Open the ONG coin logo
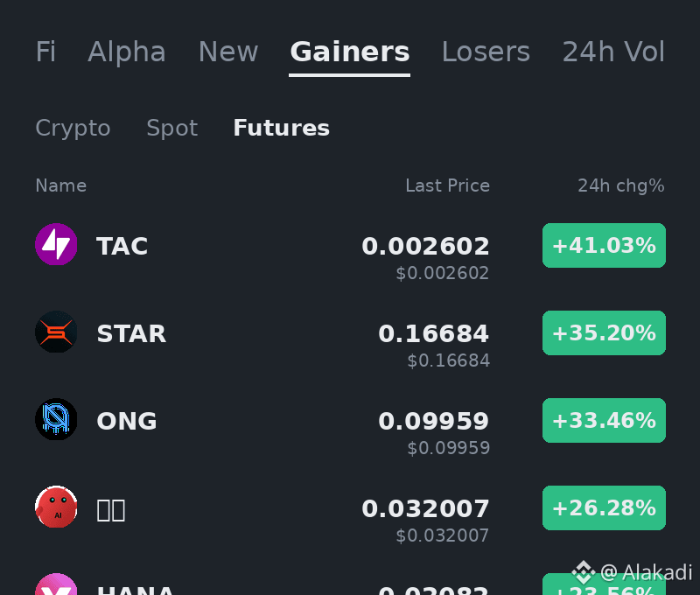700x595 pixels. tap(56, 419)
